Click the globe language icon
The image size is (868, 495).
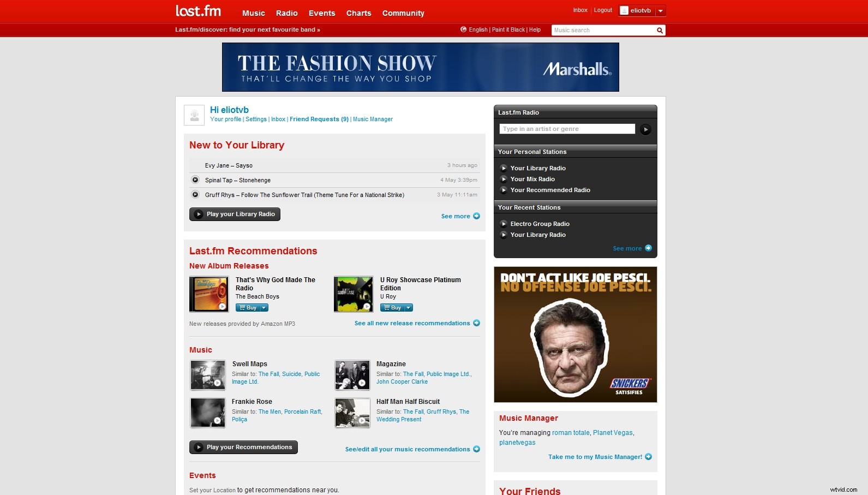pyautogui.click(x=463, y=29)
